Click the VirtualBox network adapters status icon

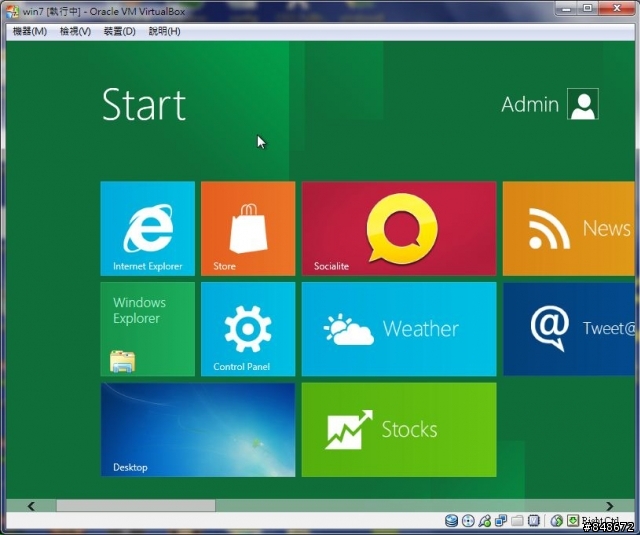coord(501,521)
